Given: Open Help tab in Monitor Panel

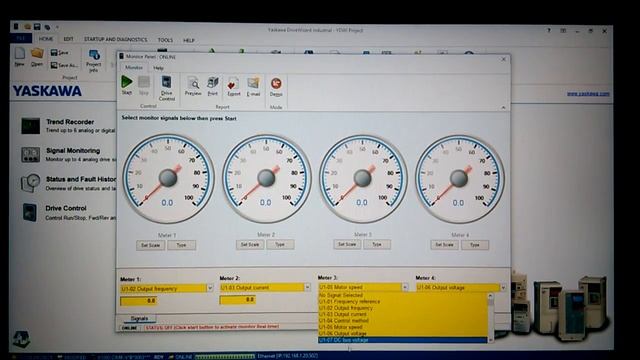Looking at the screenshot, I should [x=158, y=68].
